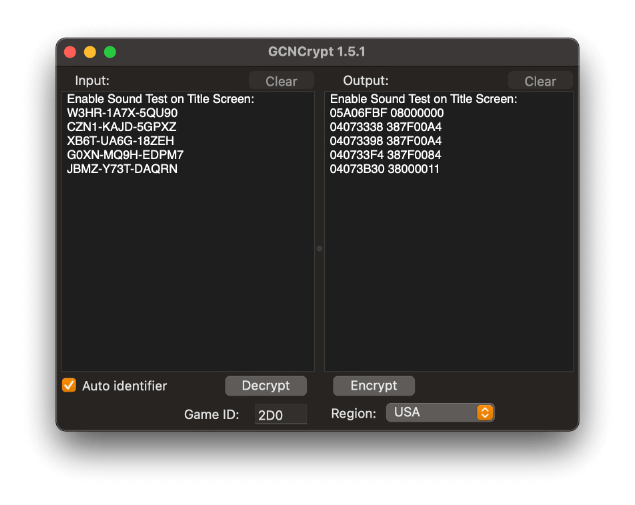
Task: Click the Game ID field containing 2D0
Action: click(x=281, y=415)
